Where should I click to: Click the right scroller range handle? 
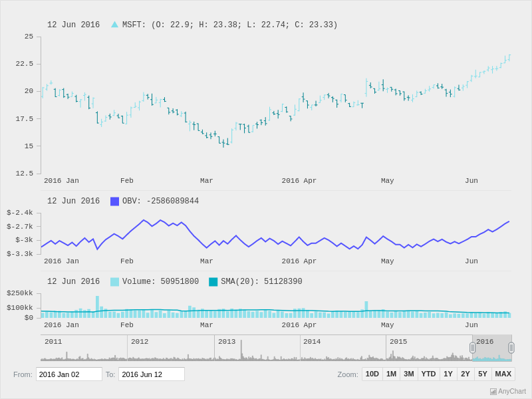[x=511, y=348]
